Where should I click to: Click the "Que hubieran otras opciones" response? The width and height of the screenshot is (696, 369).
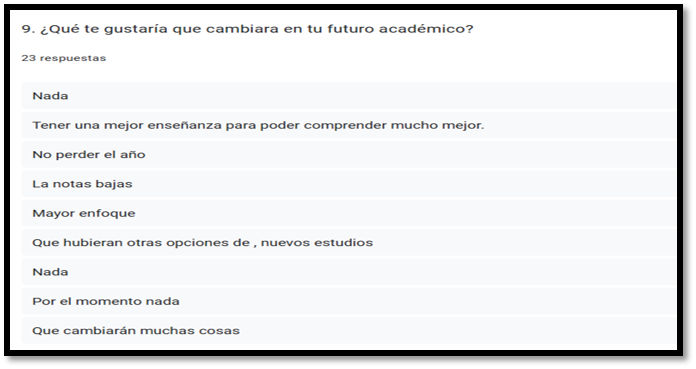349,242
